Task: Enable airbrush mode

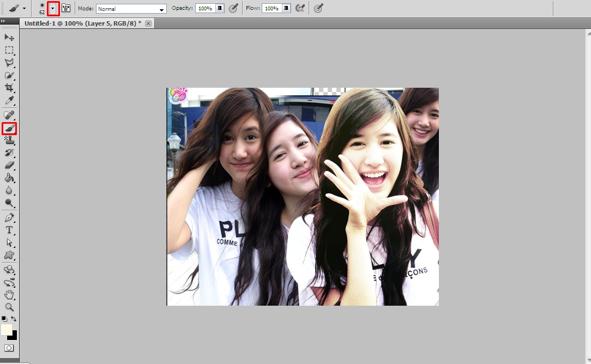Action: pyautogui.click(x=300, y=8)
